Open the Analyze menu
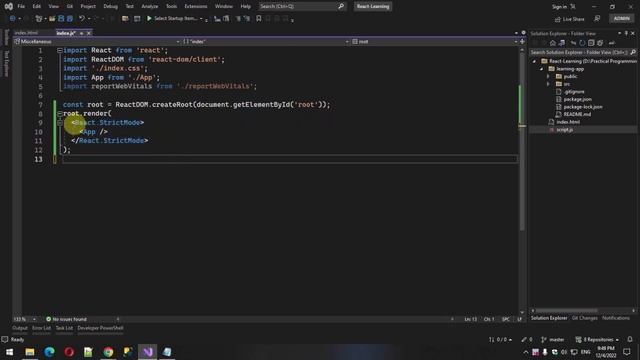Screen dimensions: 640x360 point(149,6)
